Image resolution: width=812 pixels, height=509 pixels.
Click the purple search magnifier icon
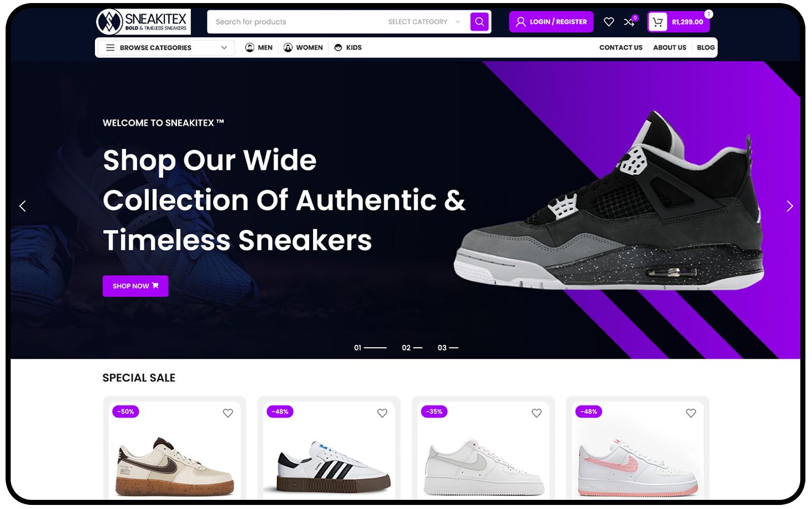(x=479, y=22)
